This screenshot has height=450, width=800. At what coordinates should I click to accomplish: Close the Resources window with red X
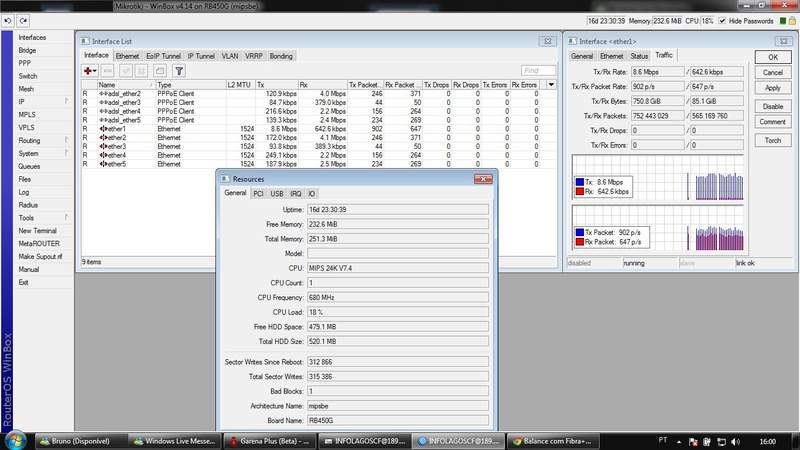[x=483, y=179]
